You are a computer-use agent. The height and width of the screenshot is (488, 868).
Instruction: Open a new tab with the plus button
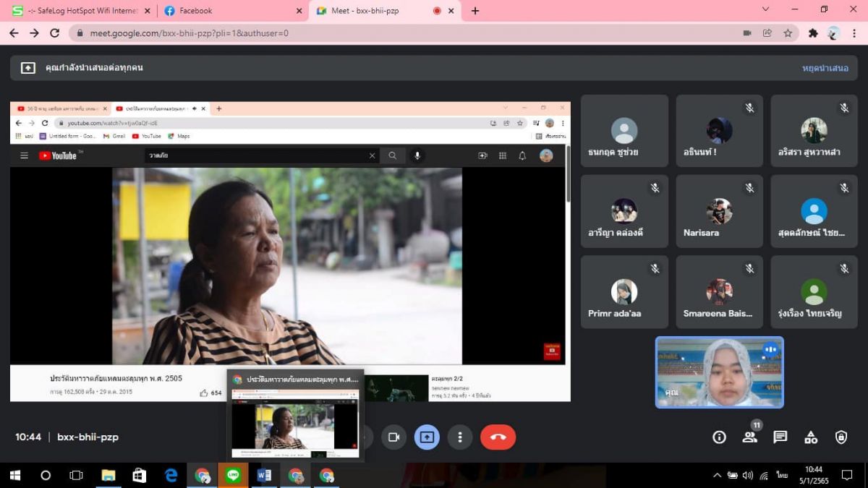click(475, 11)
